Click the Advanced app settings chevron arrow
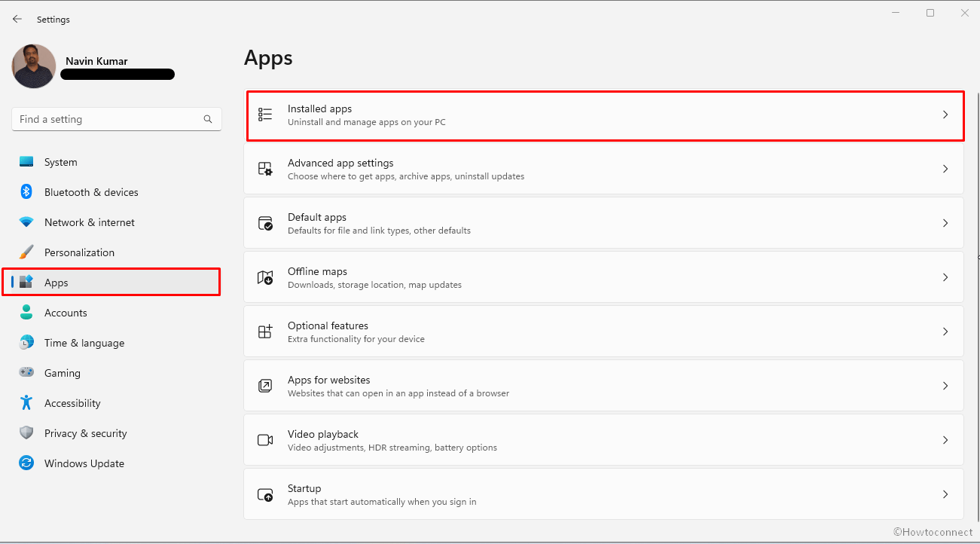The image size is (980, 544). 945,169
